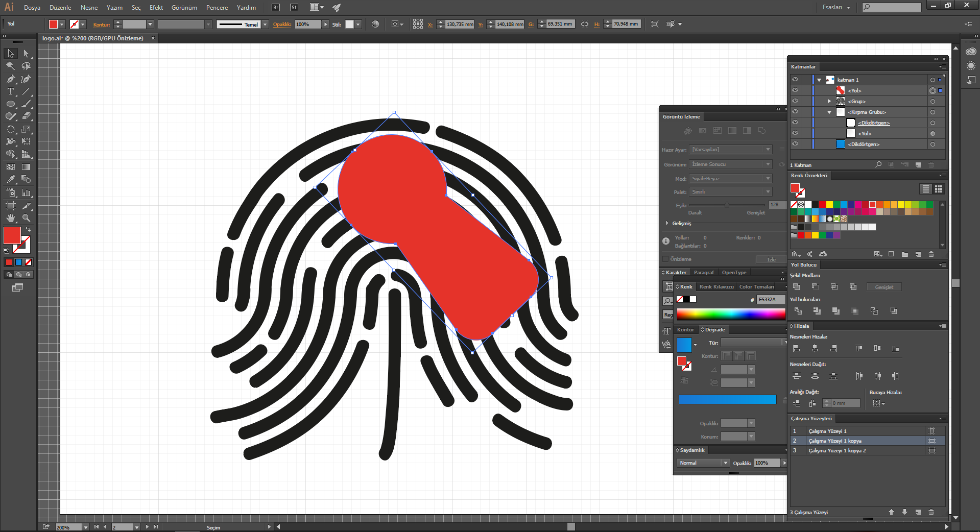Open the Mod dropdown showing Siyah-Beyaz

coord(731,179)
